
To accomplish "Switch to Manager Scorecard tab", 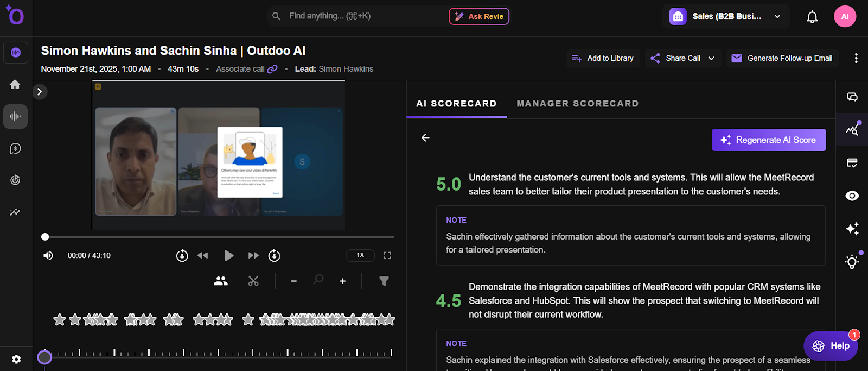I will pyautogui.click(x=578, y=103).
